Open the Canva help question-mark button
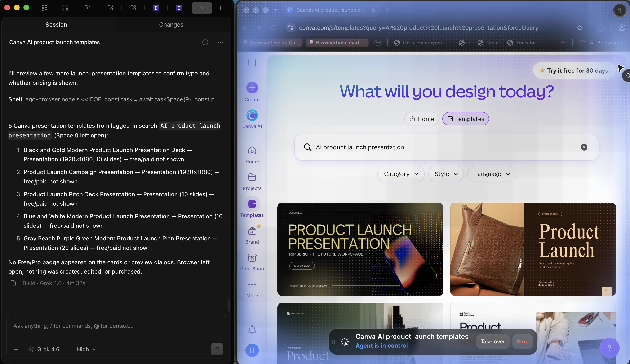The width and height of the screenshot is (630, 364). click(609, 348)
